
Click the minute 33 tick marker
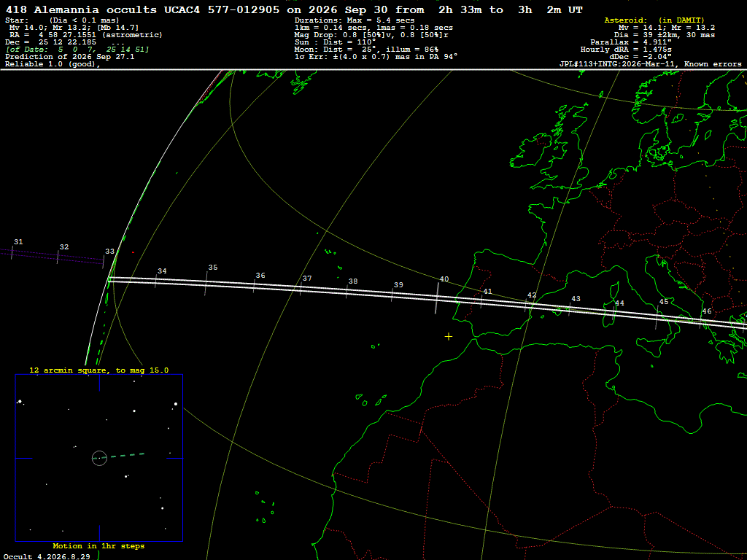tap(104, 261)
